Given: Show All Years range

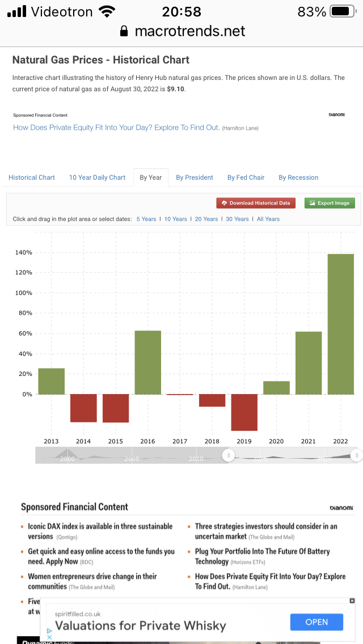Looking at the screenshot, I should point(268,219).
